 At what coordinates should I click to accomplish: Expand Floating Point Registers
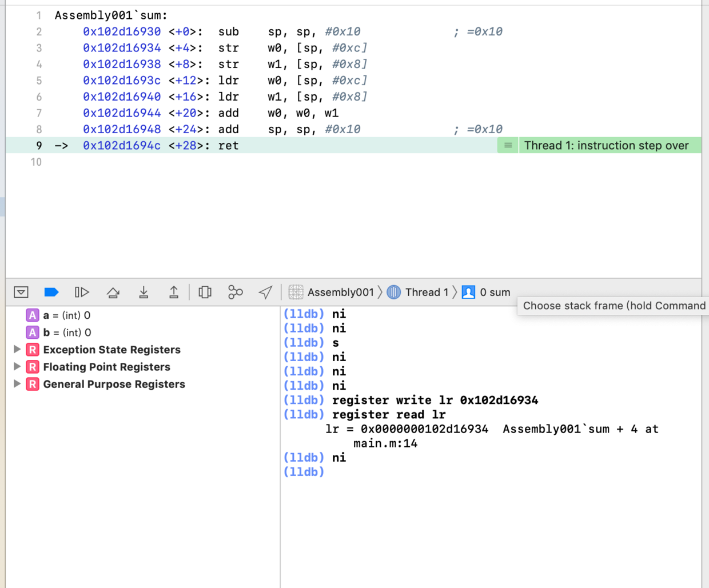click(x=17, y=366)
